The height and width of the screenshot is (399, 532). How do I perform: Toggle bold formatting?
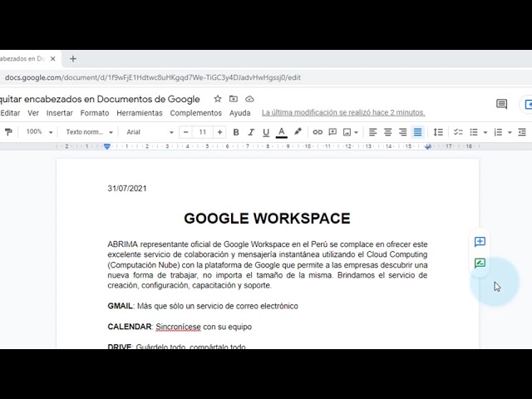[x=236, y=132]
